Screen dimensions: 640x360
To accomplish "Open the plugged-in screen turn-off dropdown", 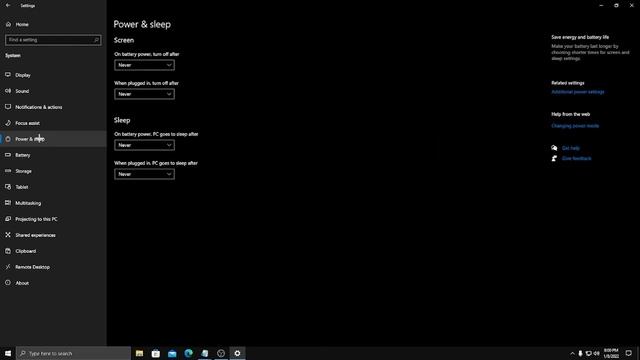I will coord(144,94).
